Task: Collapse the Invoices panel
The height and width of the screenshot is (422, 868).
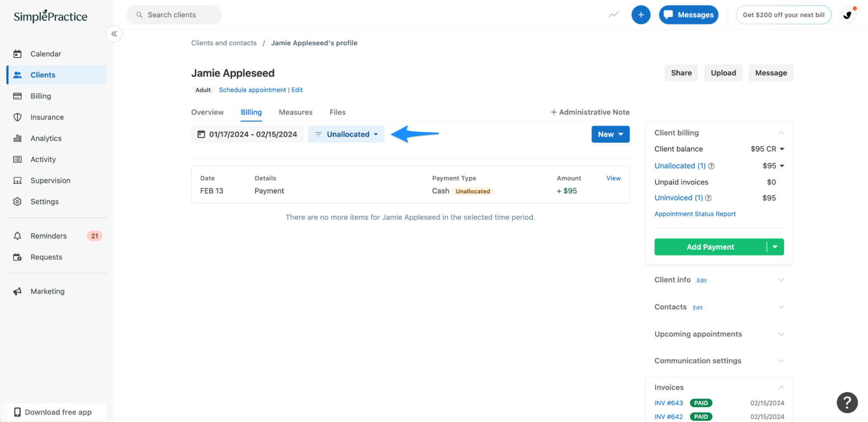Action: [781, 387]
